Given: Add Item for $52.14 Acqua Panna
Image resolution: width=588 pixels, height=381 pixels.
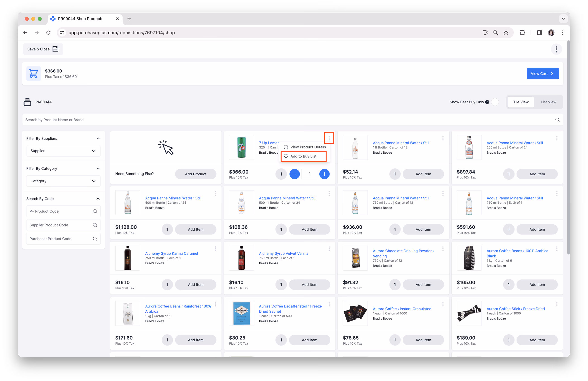Looking at the screenshot, I should tap(423, 174).
